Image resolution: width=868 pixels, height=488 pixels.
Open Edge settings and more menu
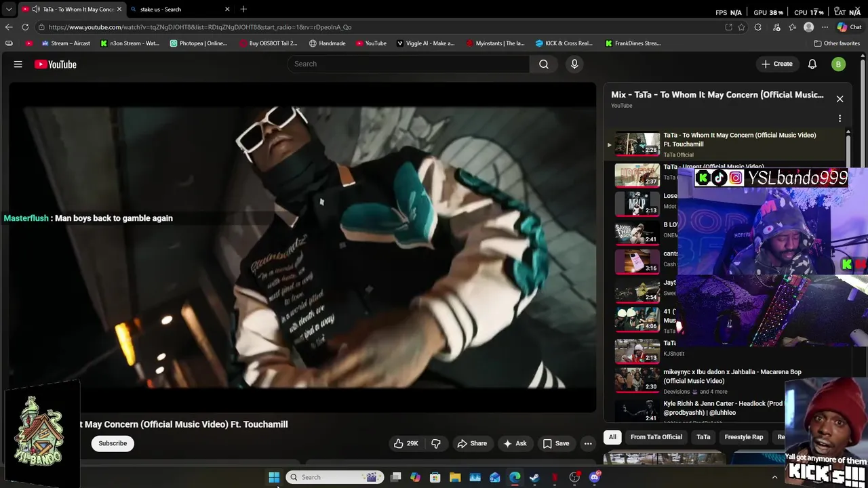825,27
